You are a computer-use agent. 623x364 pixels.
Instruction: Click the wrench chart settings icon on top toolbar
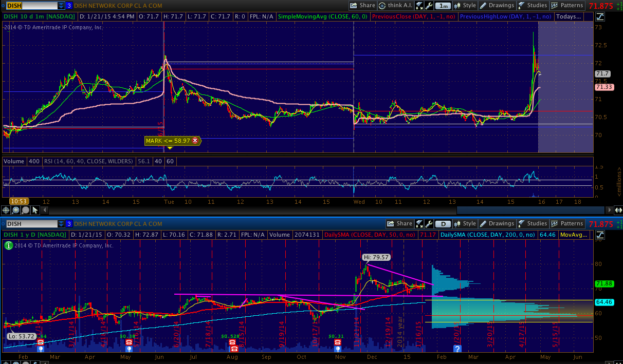[419, 6]
